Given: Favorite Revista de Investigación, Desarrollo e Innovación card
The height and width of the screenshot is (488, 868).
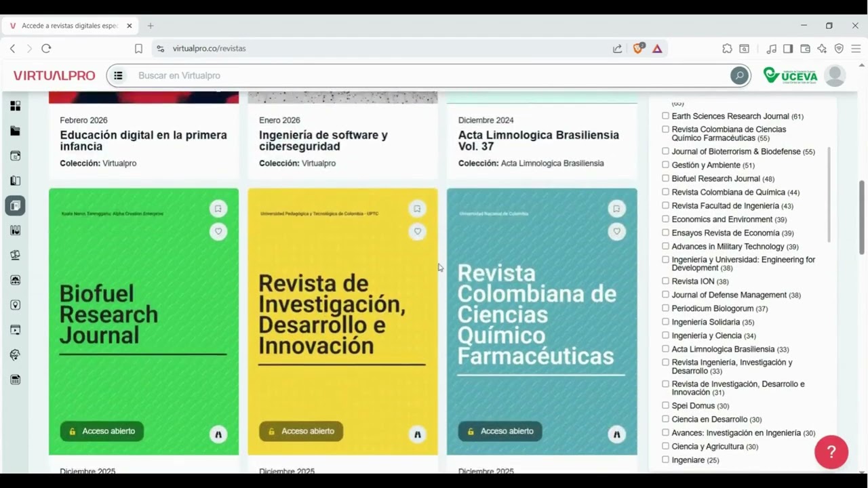Looking at the screenshot, I should (x=417, y=231).
